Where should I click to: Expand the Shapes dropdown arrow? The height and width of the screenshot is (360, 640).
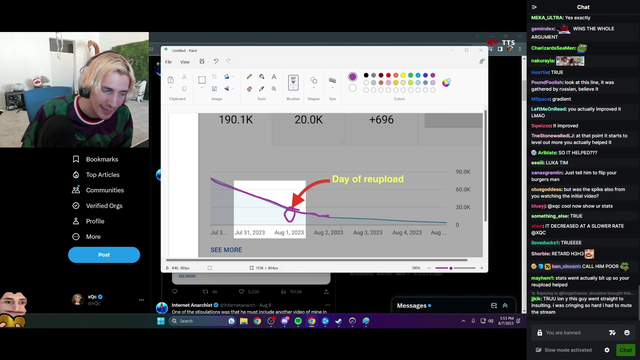(x=313, y=88)
